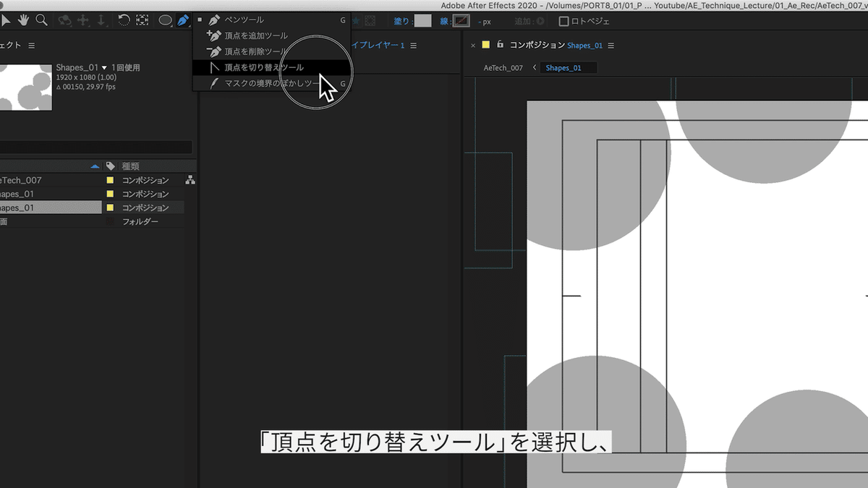
Task: Click the Pen tool icon in toolbar
Action: (184, 20)
